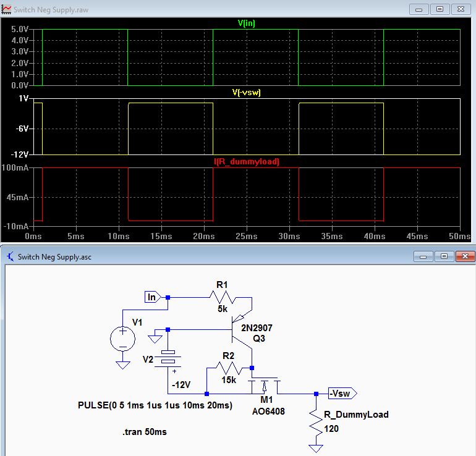Click the ground symbol below V1
The height and width of the screenshot is (456, 476).
pos(123,365)
